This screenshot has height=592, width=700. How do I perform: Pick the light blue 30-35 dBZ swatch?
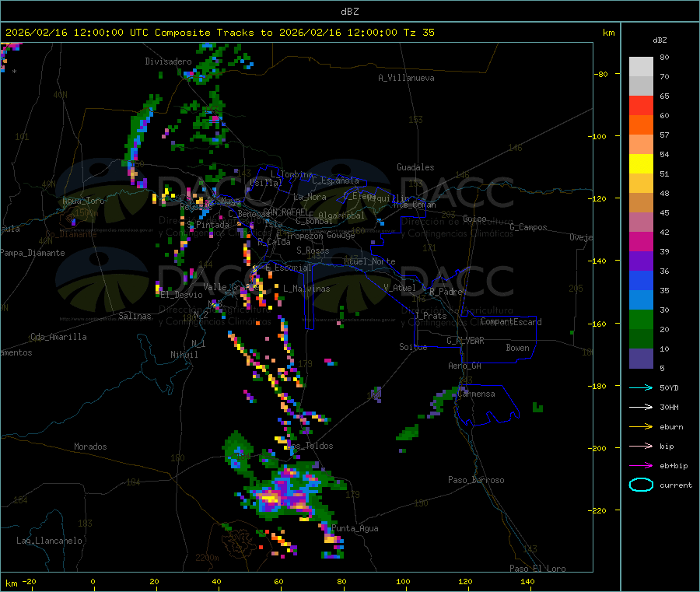641,300
